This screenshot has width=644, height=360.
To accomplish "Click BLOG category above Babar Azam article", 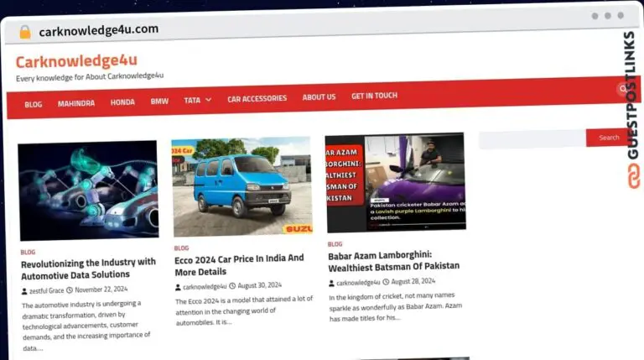I will [335, 244].
